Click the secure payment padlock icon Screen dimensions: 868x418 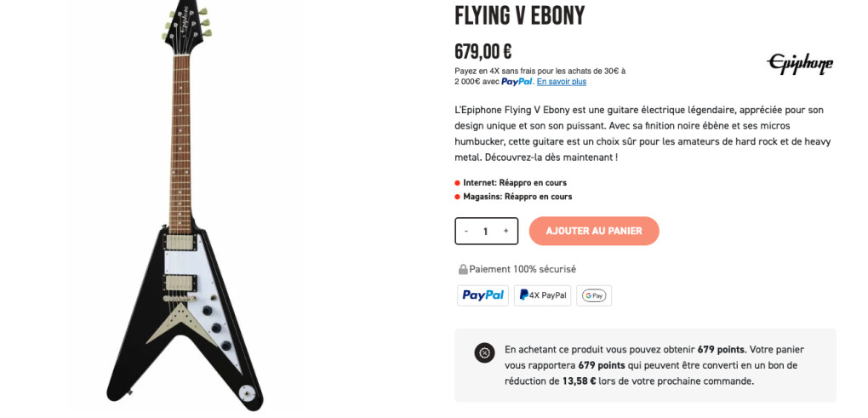pyautogui.click(x=463, y=269)
